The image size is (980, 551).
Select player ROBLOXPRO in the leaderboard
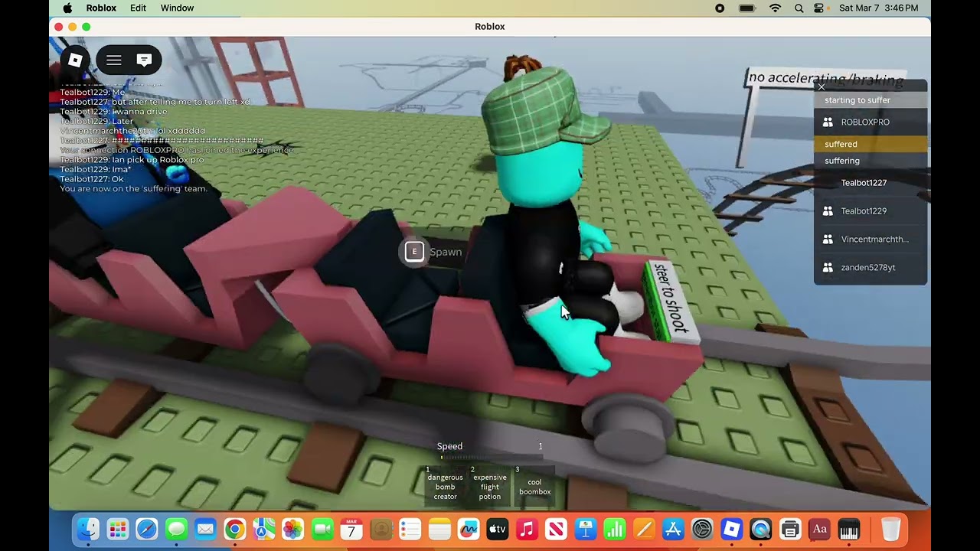pyautogui.click(x=871, y=122)
